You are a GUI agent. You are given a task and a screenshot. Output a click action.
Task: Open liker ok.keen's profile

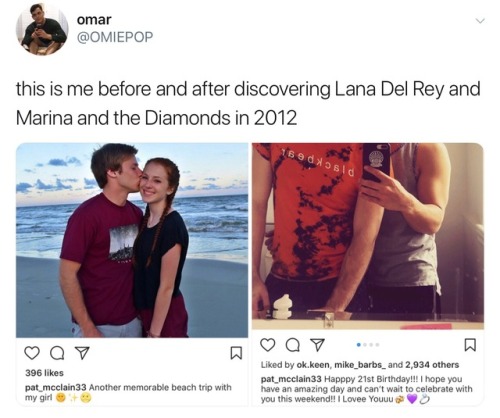click(x=313, y=365)
